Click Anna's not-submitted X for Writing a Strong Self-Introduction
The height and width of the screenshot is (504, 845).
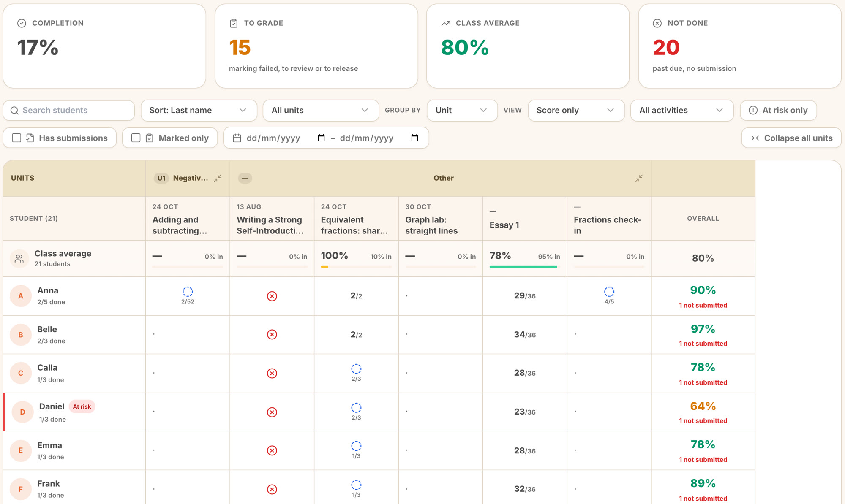click(272, 296)
